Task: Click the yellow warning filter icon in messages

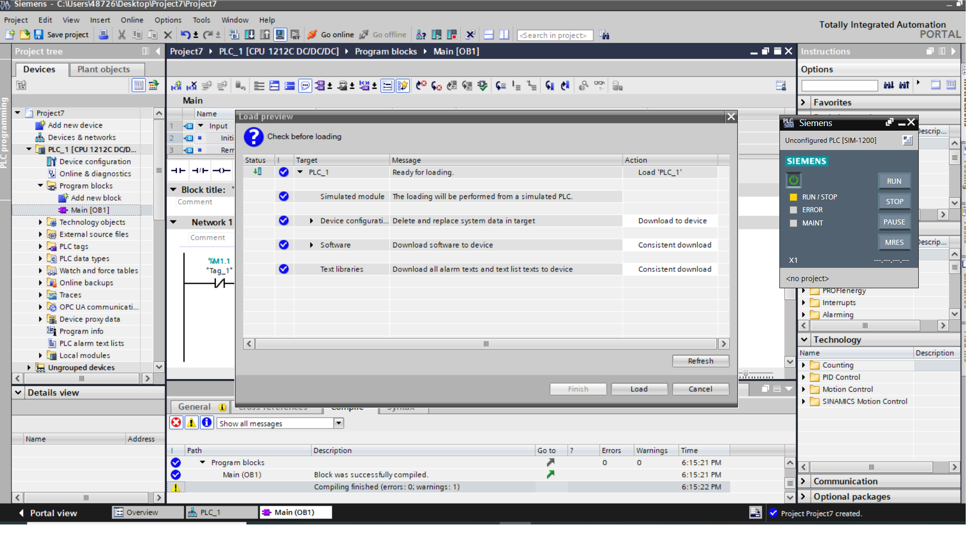Action: (191, 422)
